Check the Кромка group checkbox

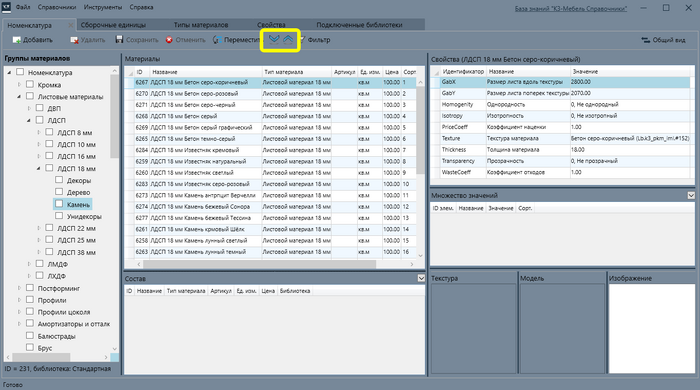(30, 84)
